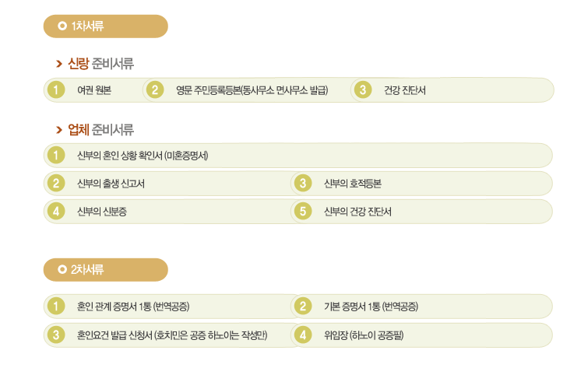
Task: Click number 2 icon for 신부의 출생 신고서
Action: pos(55,184)
